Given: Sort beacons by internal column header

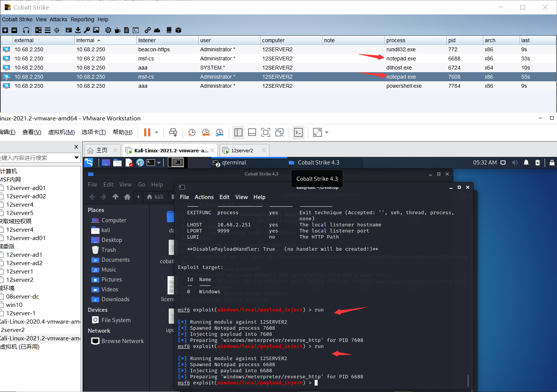Looking at the screenshot, I should point(105,40).
